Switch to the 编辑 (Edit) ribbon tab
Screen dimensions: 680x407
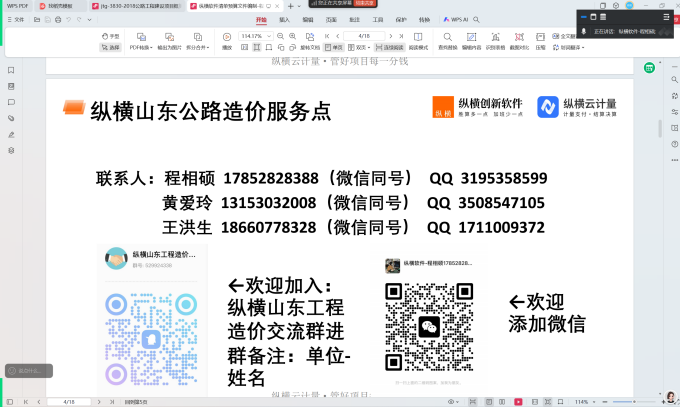pyautogui.click(x=308, y=20)
